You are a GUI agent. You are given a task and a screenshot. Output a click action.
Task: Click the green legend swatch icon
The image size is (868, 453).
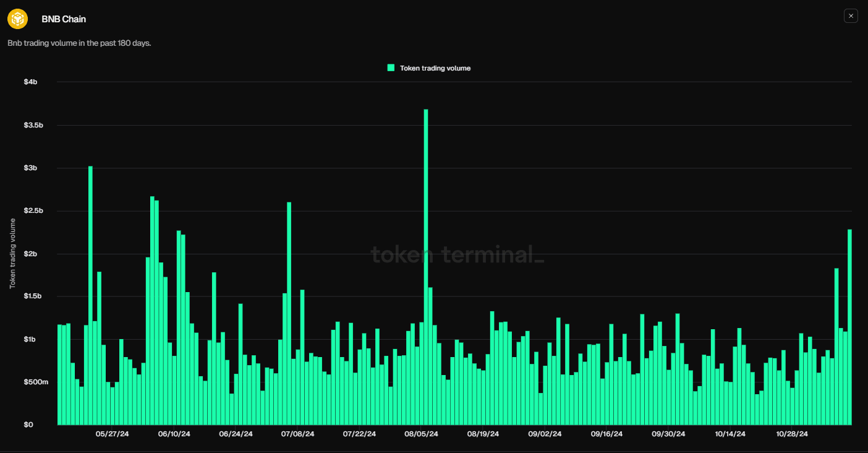coord(390,67)
